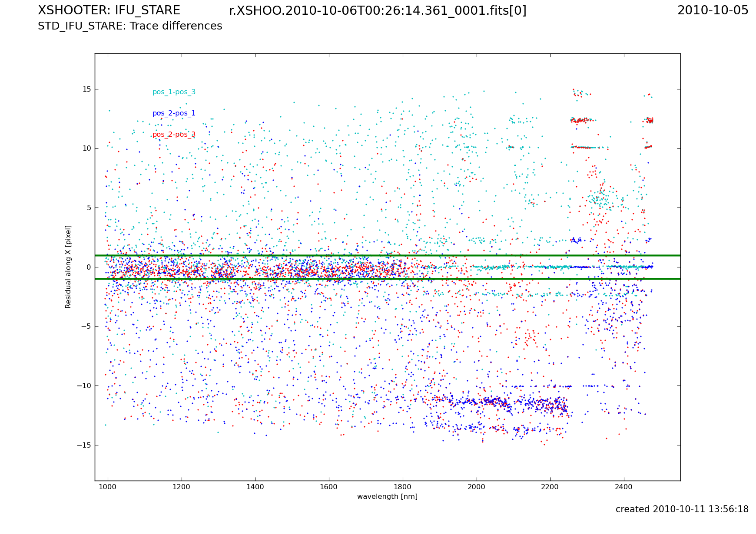The height and width of the screenshot is (534, 756).
Task: Select the cyan pos_1-pos_3 legend entry
Action: [x=174, y=92]
